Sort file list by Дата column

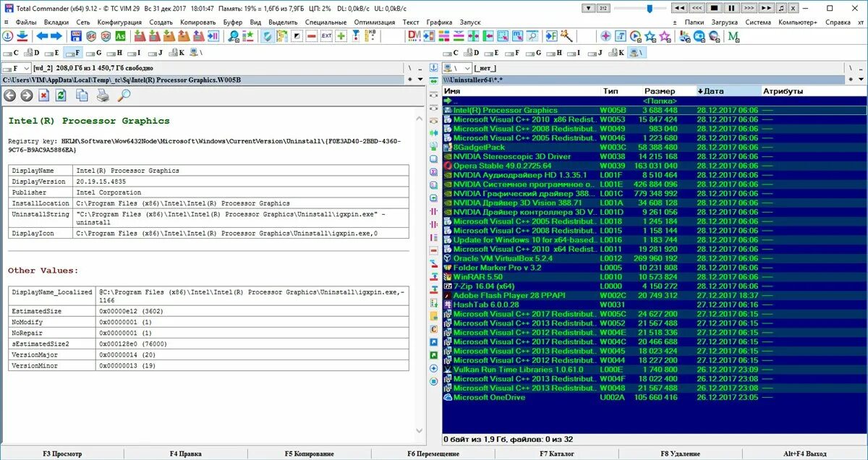click(728, 91)
